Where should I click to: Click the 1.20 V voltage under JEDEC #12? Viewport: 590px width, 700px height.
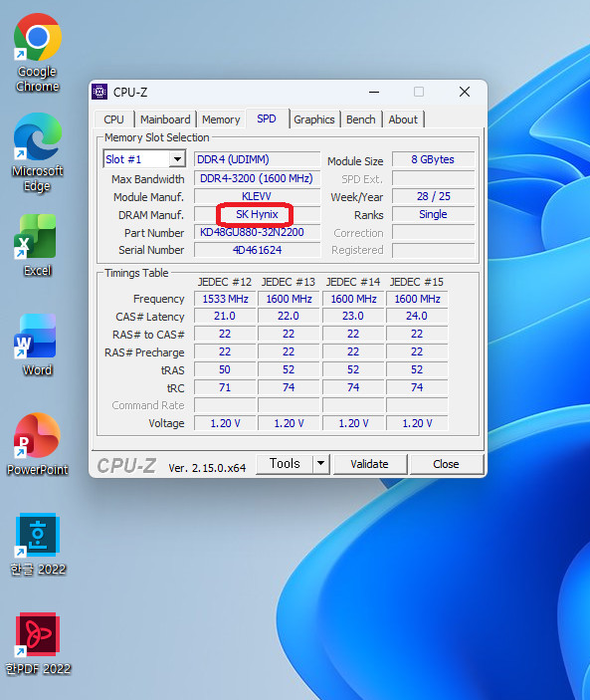[225, 423]
